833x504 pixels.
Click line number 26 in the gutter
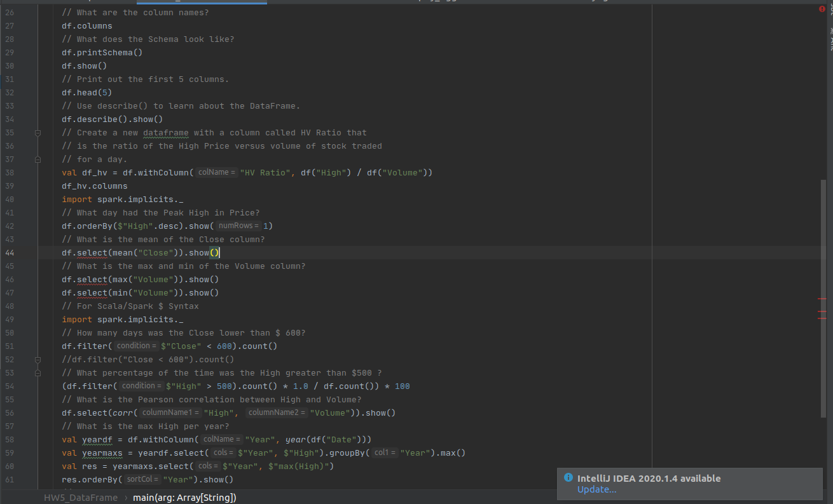[x=9, y=13]
